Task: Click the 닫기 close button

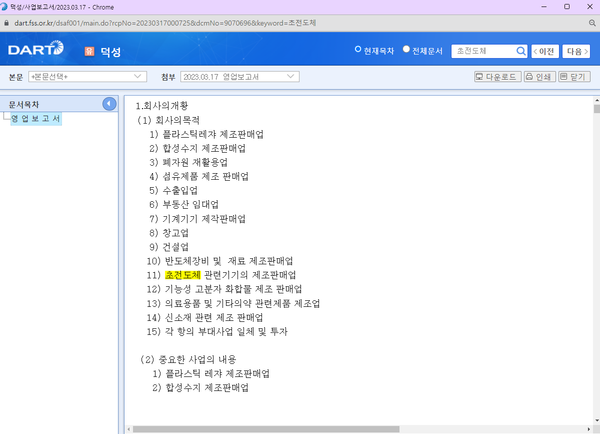Action: pos(574,76)
